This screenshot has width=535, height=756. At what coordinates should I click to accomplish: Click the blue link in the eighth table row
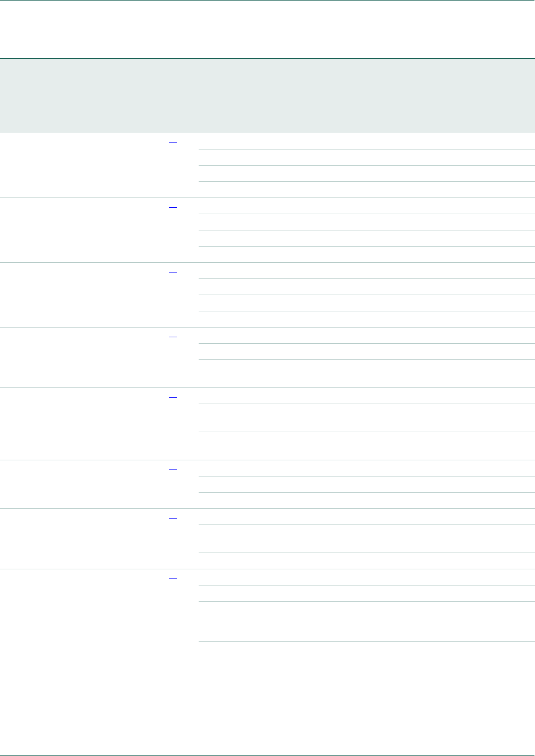[x=173, y=578]
